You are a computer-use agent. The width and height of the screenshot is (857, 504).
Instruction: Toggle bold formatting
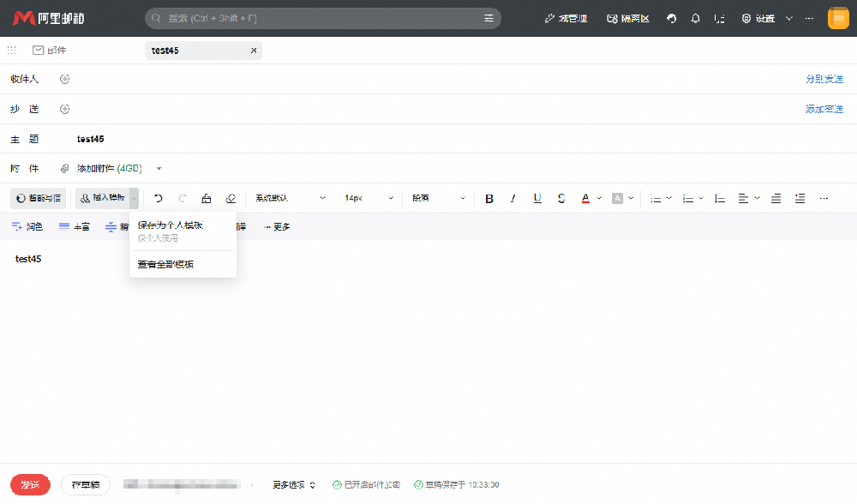(489, 199)
